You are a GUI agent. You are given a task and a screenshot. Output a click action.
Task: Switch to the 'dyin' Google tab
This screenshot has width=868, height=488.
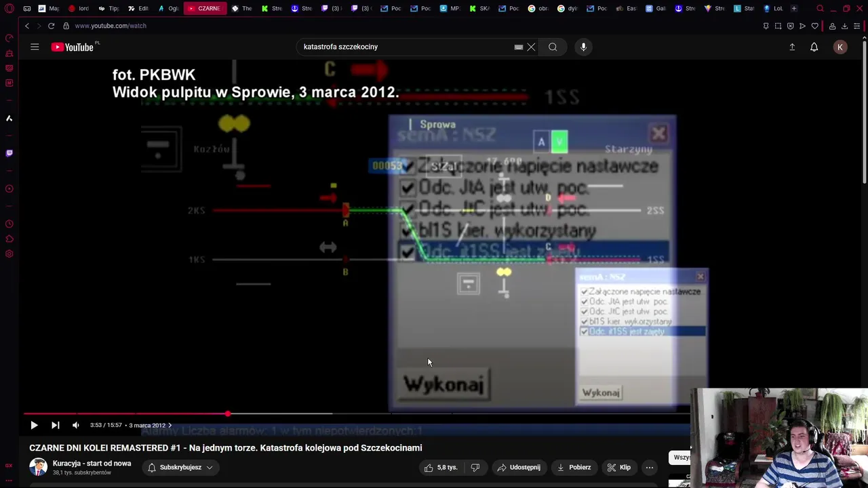click(568, 9)
